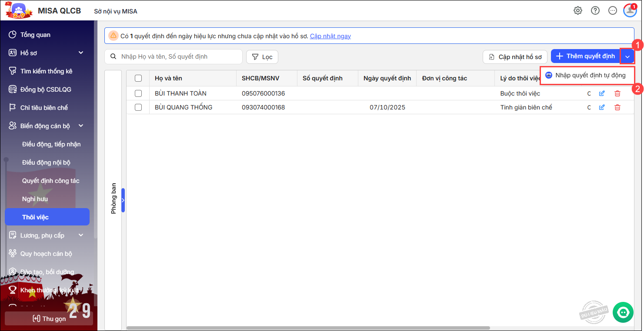The image size is (644, 331).
Task: Tick the select-all header checkbox
Action: coord(138,78)
